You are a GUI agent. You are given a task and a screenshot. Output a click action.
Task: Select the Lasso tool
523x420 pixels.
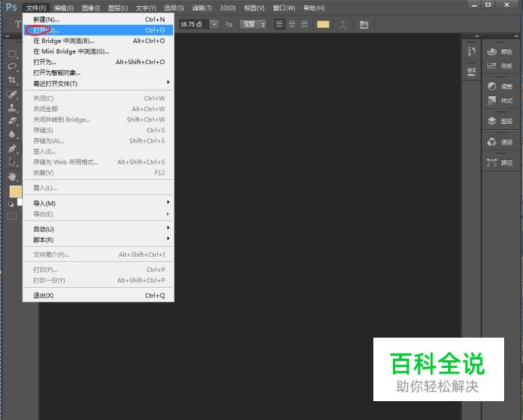click(12, 66)
